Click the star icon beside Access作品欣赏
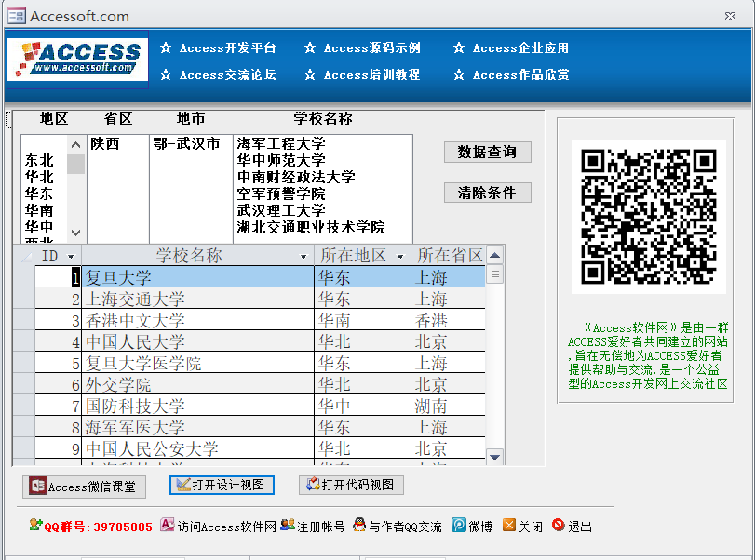 pos(459,74)
